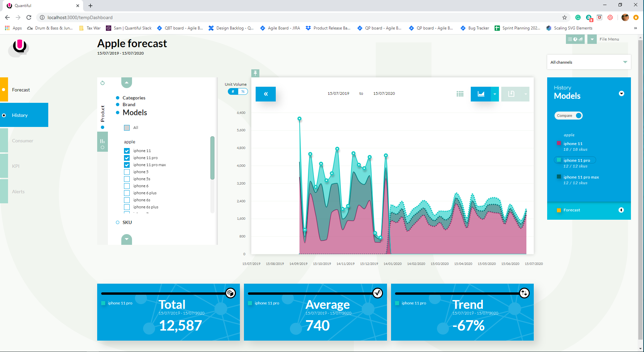Screen dimensions: 644x352
Task: Open the All channels dropdown
Action: [589, 62]
